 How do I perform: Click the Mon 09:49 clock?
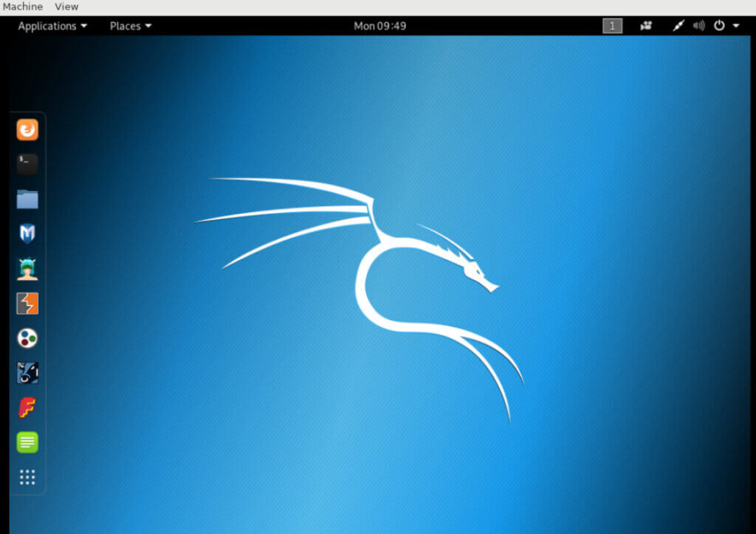click(380, 26)
